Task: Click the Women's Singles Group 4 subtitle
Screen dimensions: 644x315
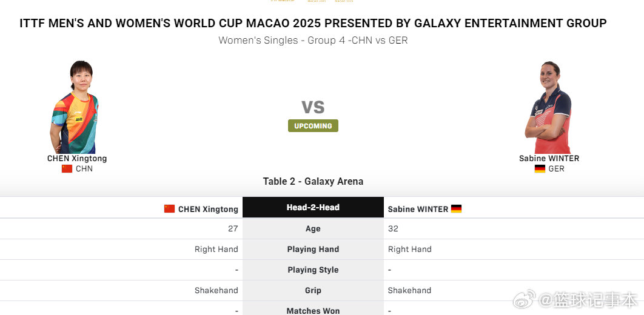Action: coord(313,41)
